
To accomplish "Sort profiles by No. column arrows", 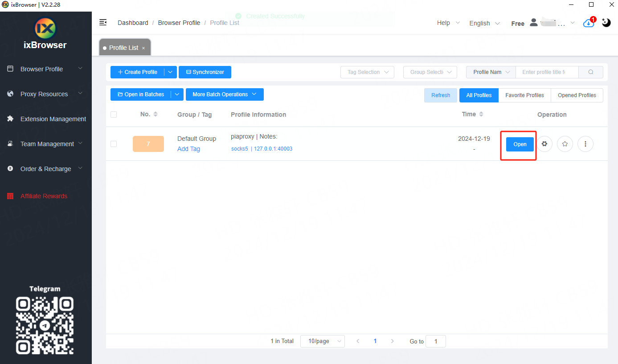I will (x=156, y=115).
